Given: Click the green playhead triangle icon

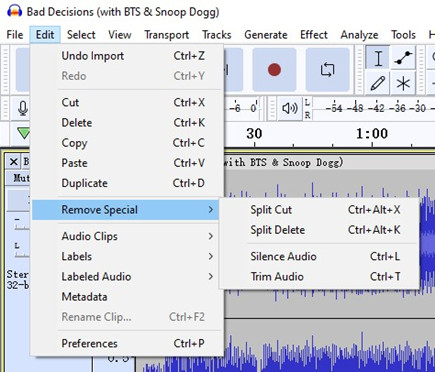Looking at the screenshot, I should pos(24,133).
